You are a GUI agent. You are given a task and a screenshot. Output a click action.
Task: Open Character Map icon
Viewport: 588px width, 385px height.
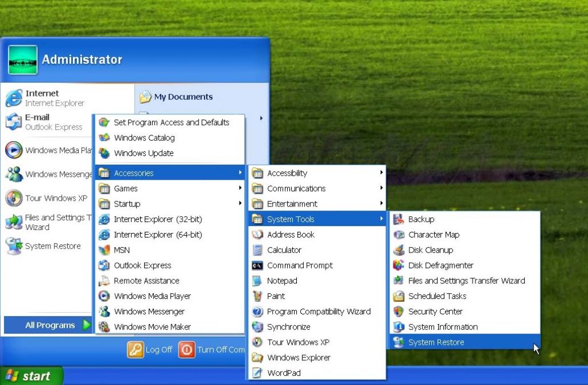point(399,234)
